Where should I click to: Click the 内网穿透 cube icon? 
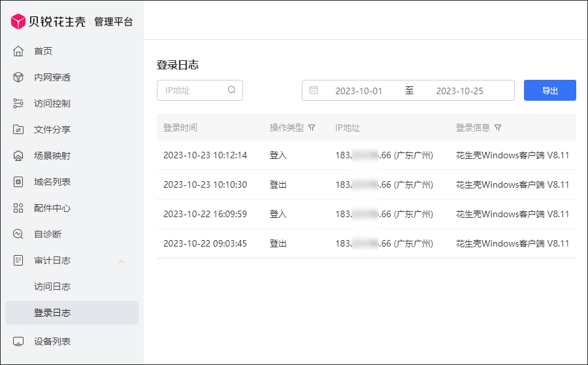click(18, 77)
